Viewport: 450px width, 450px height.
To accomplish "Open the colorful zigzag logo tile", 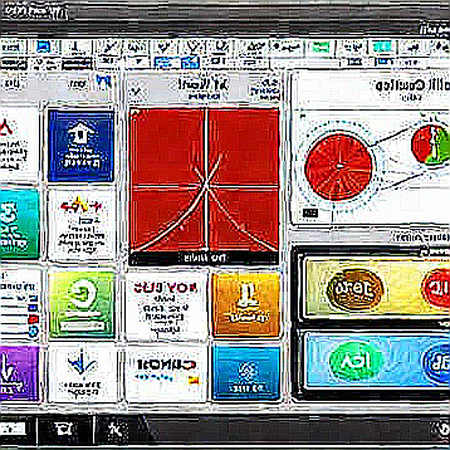I will click(81, 225).
